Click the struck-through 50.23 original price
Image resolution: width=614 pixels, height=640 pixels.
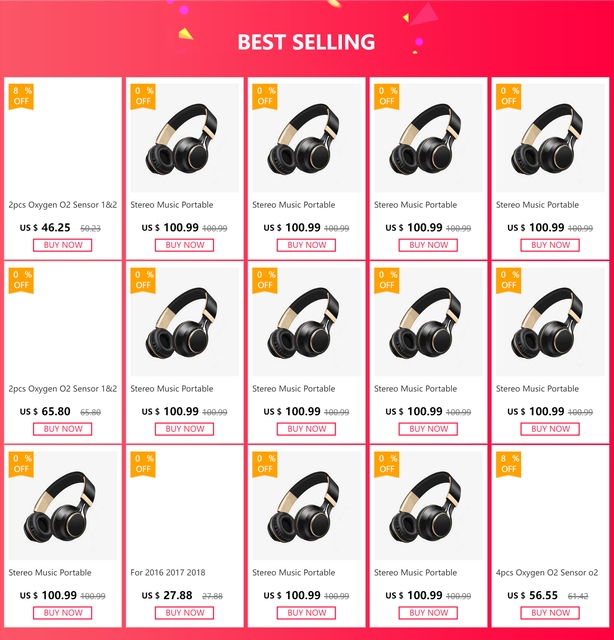tap(90, 228)
